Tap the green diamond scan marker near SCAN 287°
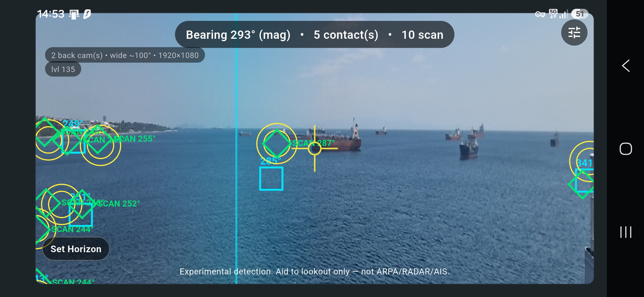The height and width of the screenshot is (297, 644). point(277,143)
